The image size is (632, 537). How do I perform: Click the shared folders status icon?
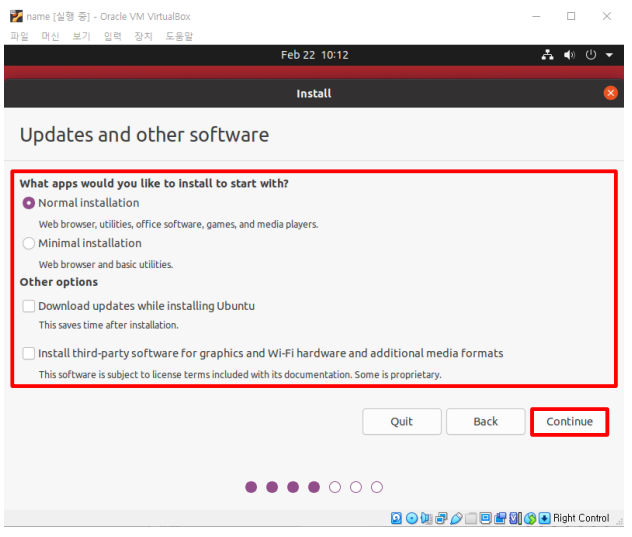click(470, 518)
